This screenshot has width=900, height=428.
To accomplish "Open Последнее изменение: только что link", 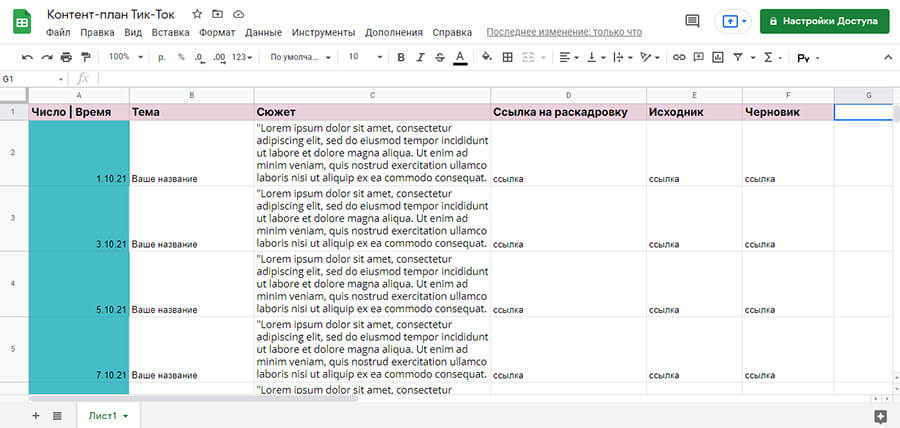I will [564, 33].
